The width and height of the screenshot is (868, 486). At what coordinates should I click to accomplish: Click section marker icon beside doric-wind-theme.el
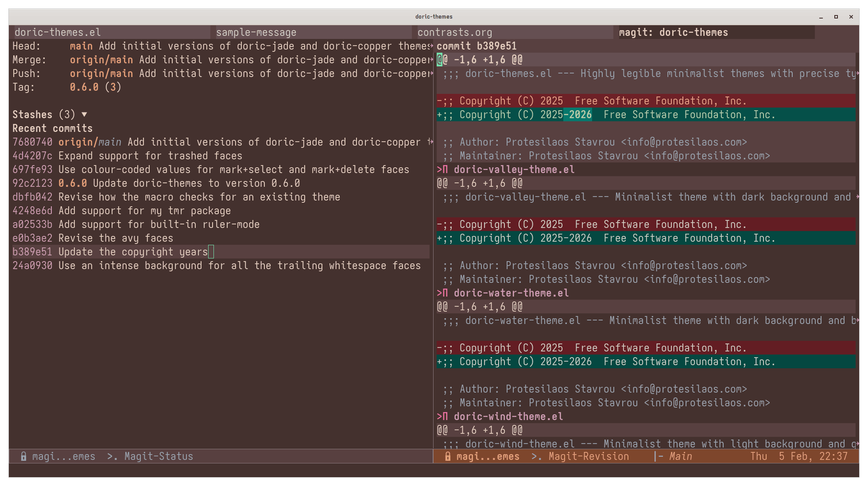click(442, 417)
